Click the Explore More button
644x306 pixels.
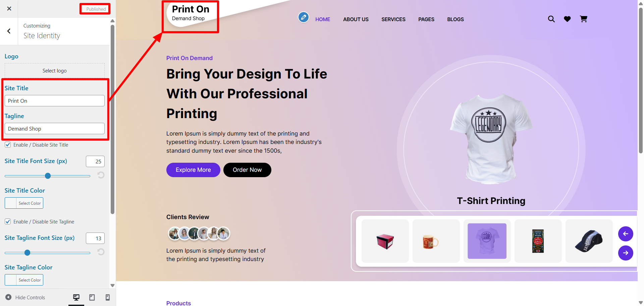(x=193, y=170)
